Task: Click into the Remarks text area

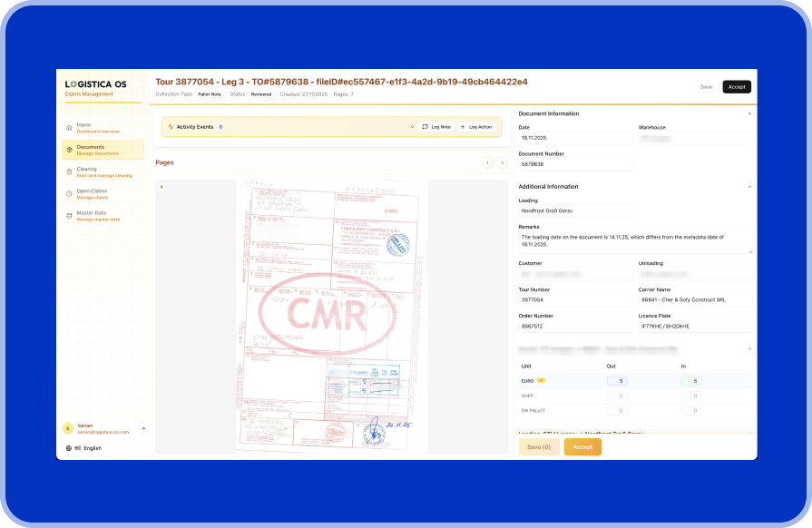Action: coord(635,241)
